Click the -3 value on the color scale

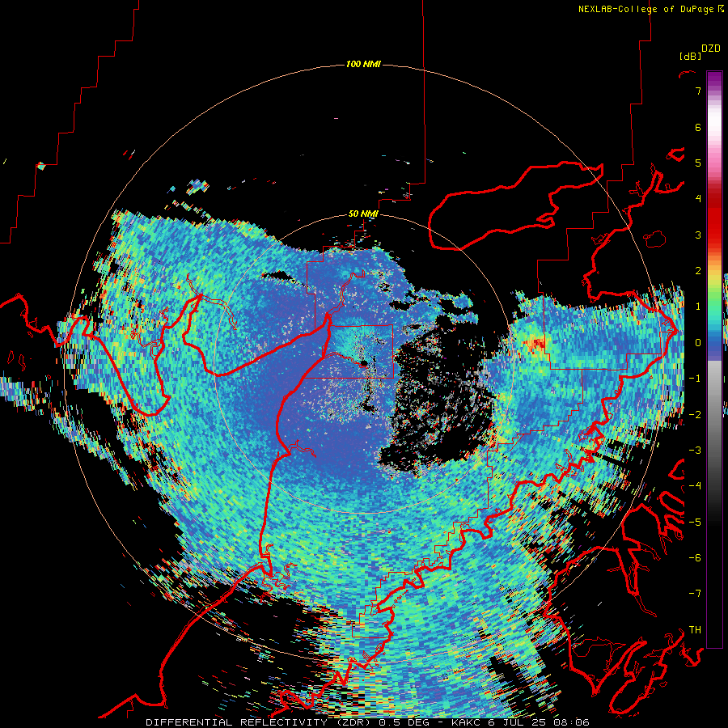click(x=695, y=451)
